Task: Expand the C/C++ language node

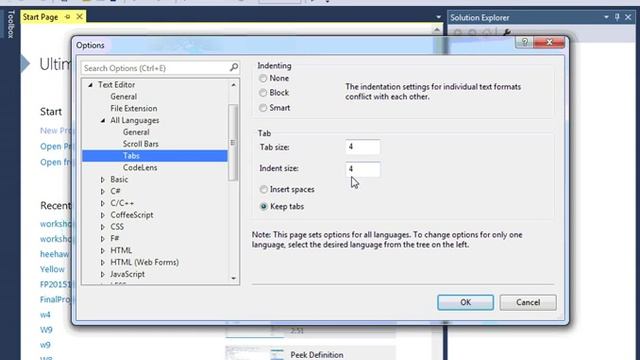Action: tap(102, 203)
